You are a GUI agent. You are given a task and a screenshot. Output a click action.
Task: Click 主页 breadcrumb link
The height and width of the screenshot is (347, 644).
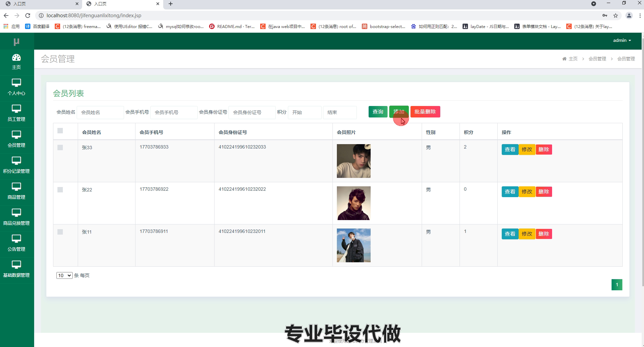[x=573, y=59]
